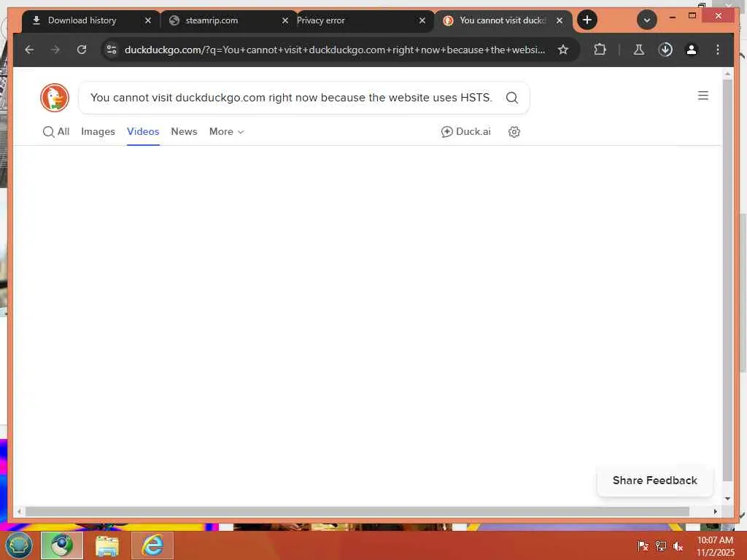Screen dimensions: 747x560
Task: Open File Explorer from the taskbar
Action: [x=107, y=545]
